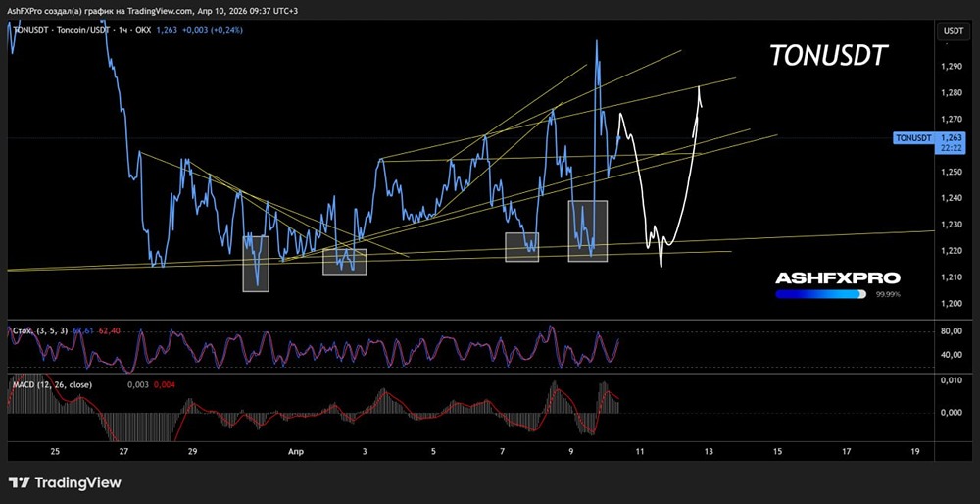
Task: Click the large italic TONUSDT text annotation
Action: coord(827,56)
